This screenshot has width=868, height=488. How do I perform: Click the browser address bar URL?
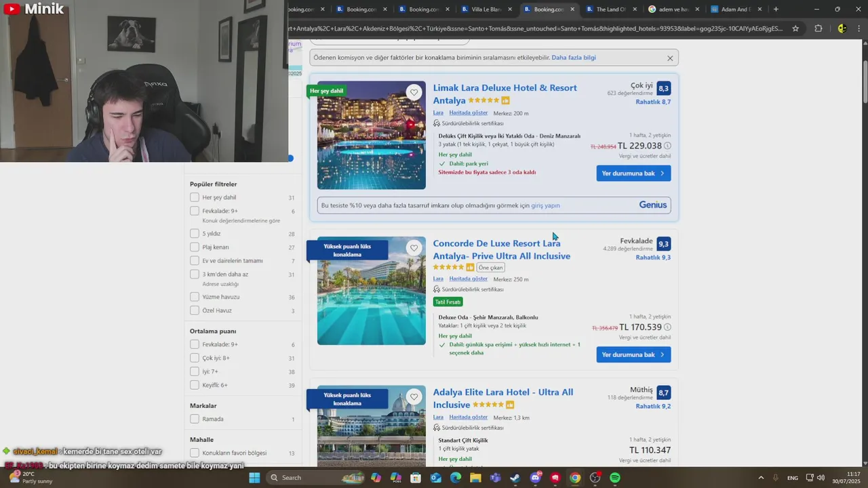coord(536,28)
